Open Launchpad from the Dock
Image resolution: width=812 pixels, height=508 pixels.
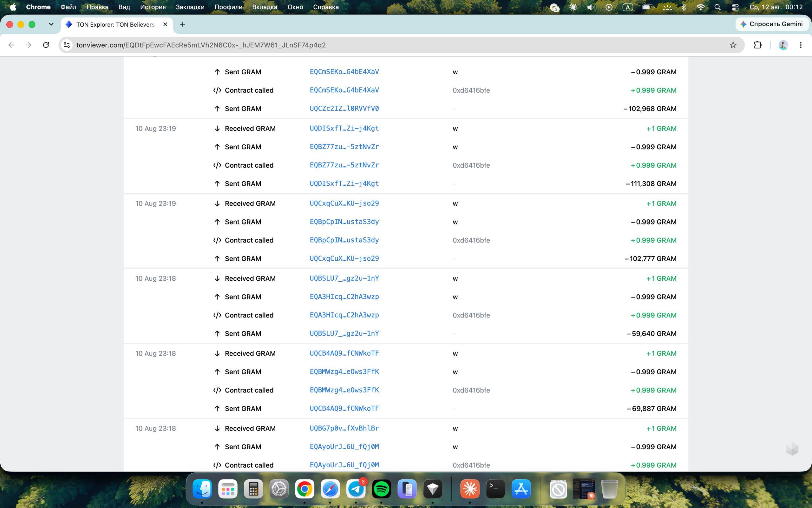tap(228, 489)
